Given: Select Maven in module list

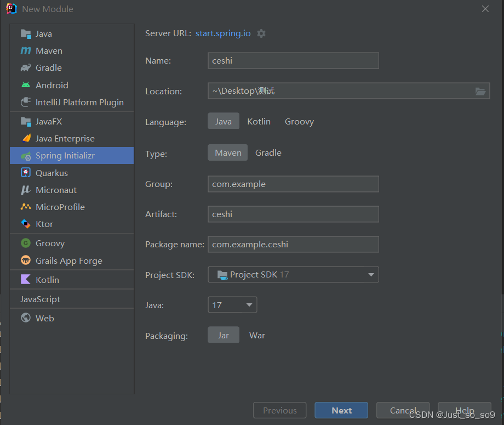Looking at the screenshot, I should (72, 51).
